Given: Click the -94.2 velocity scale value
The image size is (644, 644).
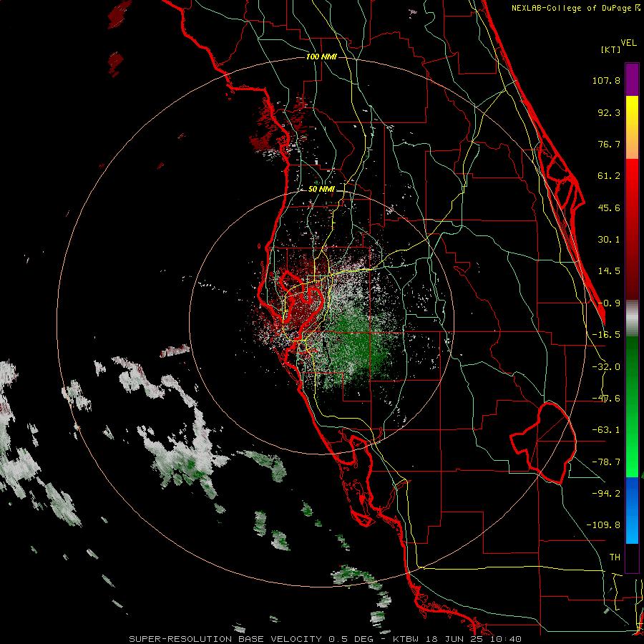Looking at the screenshot, I should tap(606, 493).
